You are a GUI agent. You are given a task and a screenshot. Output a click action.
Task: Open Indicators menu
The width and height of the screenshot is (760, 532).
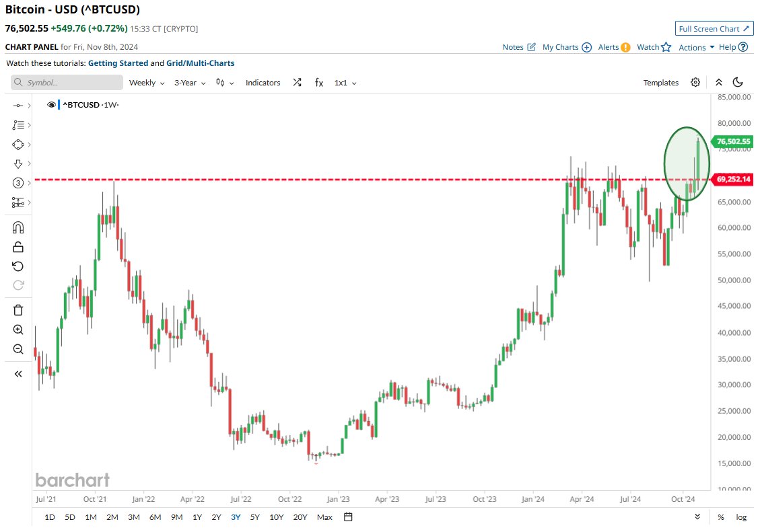click(263, 83)
